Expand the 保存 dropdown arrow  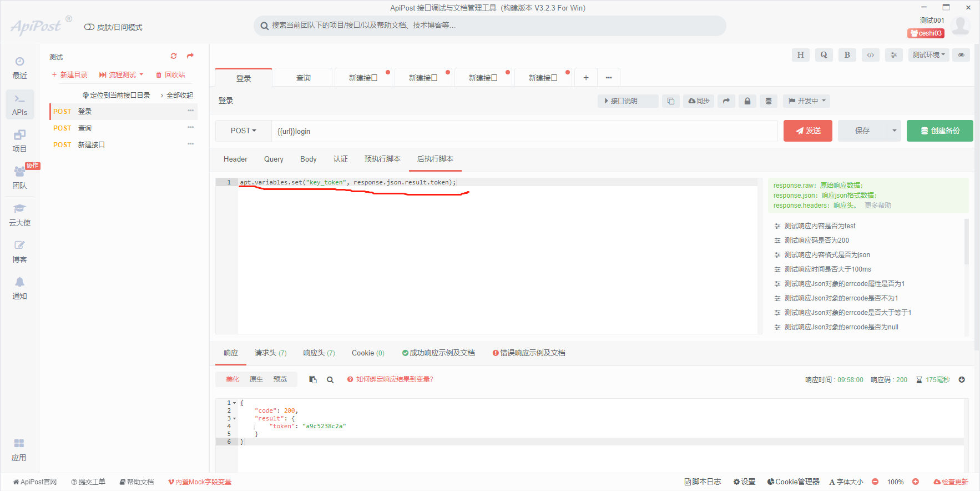(894, 131)
